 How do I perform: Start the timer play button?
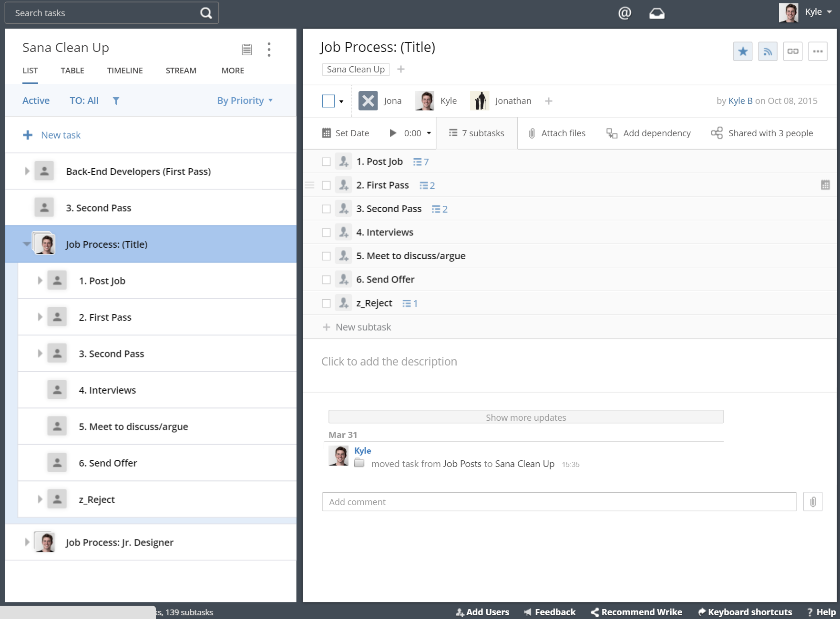[393, 133]
